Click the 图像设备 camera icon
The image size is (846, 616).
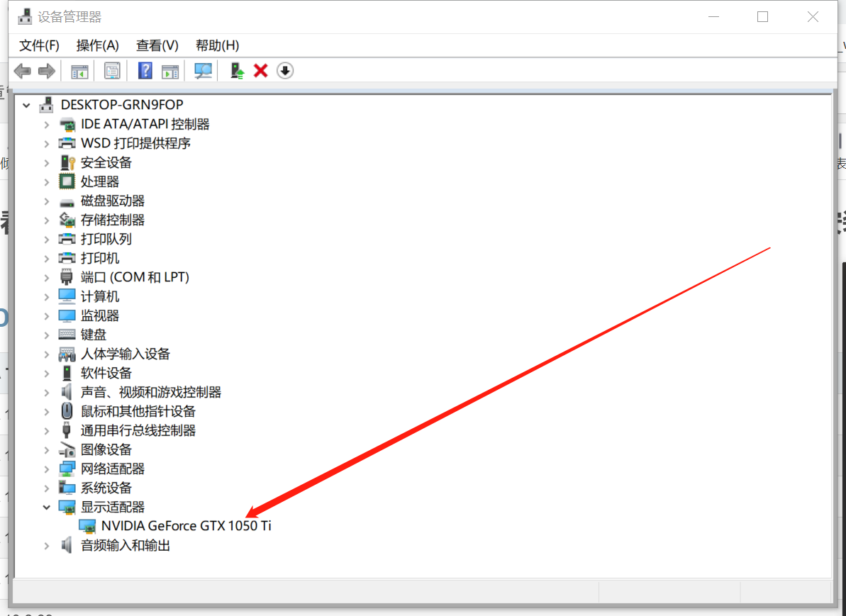67,449
